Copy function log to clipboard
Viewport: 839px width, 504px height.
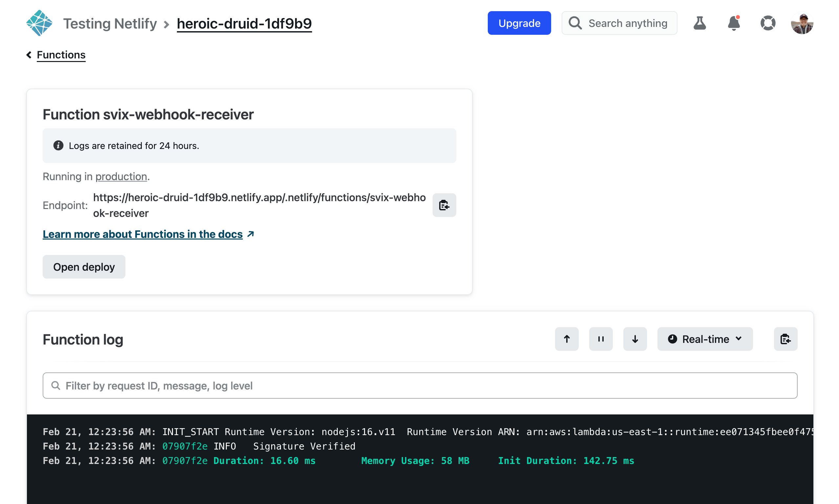click(x=785, y=339)
